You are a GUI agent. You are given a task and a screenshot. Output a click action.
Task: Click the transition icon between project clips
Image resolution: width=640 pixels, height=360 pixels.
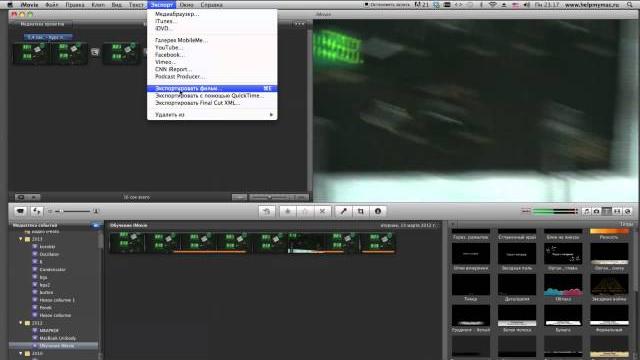tap(95, 52)
